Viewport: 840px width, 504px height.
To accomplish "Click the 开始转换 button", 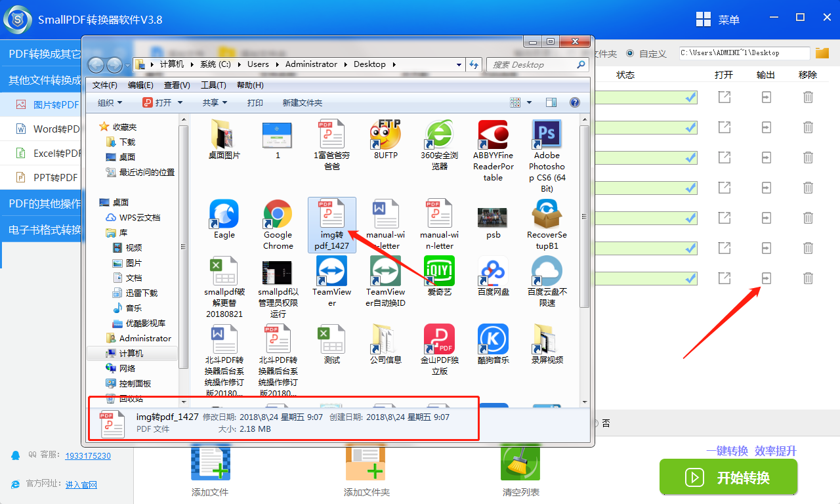I will 728,477.
